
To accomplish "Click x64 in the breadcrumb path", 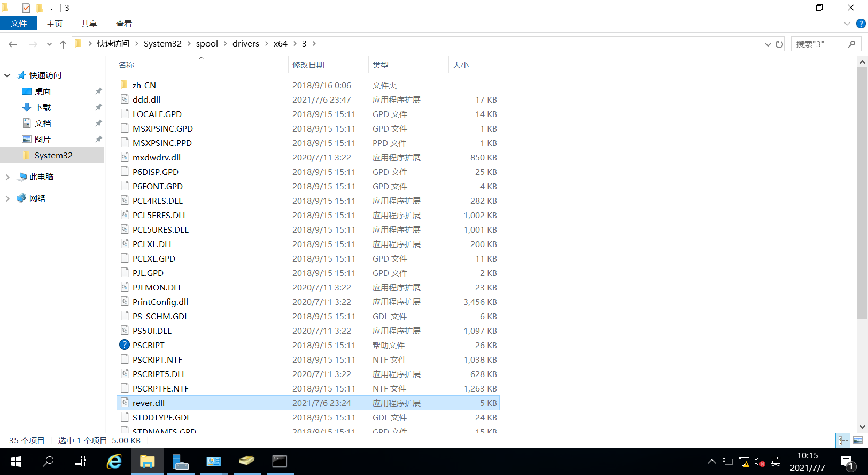I will [x=281, y=44].
